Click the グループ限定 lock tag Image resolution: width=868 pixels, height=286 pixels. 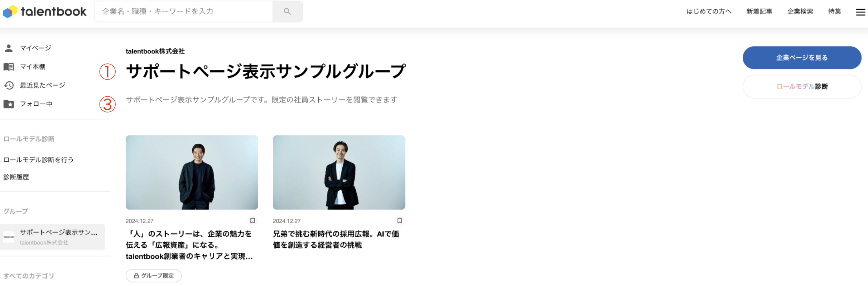tap(154, 276)
